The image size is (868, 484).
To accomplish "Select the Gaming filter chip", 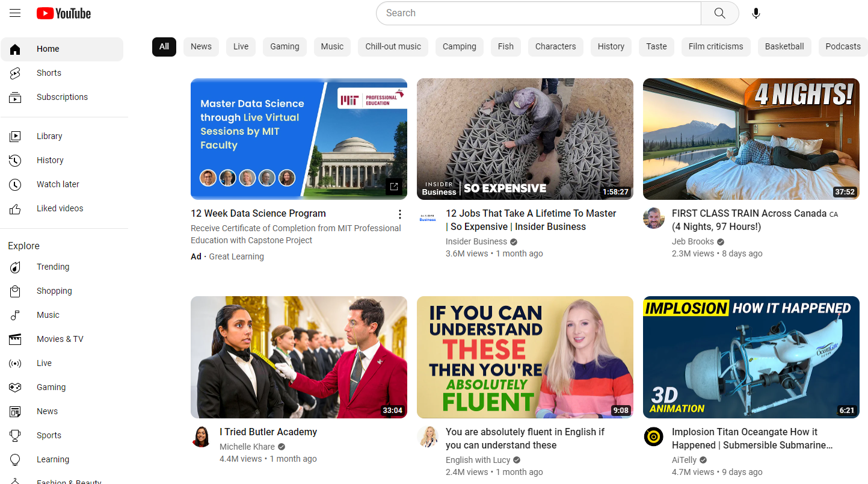I will click(285, 46).
